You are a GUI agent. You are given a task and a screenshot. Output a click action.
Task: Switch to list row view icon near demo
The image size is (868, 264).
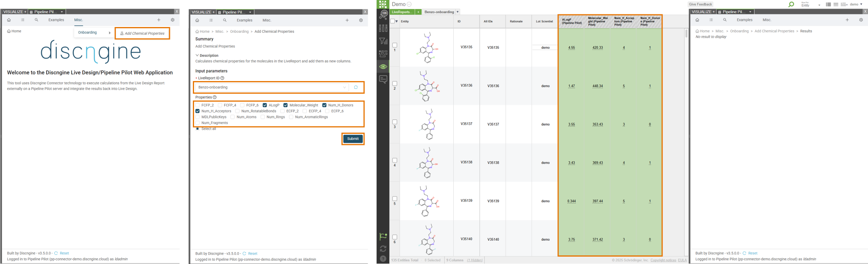828,5
